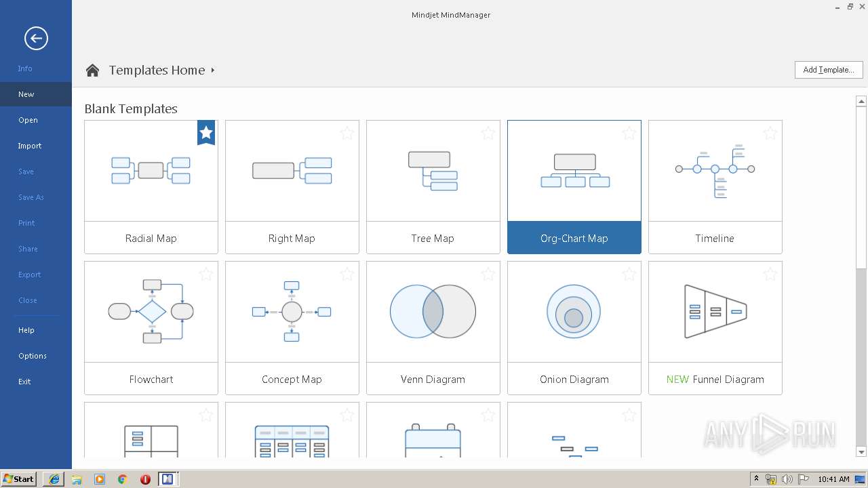Select the Right Map template thumbnail
This screenshot has width=868, height=488.
292,171
